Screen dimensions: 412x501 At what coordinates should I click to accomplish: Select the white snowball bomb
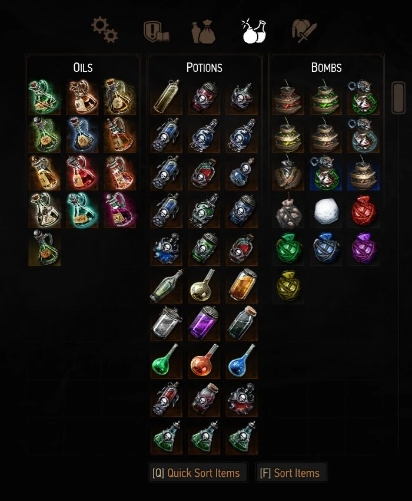point(326,211)
